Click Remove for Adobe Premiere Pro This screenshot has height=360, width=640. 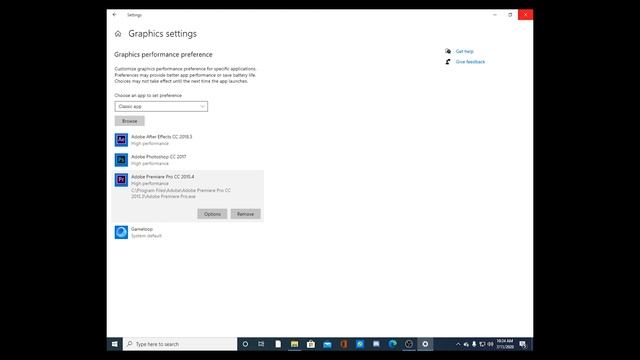point(245,214)
